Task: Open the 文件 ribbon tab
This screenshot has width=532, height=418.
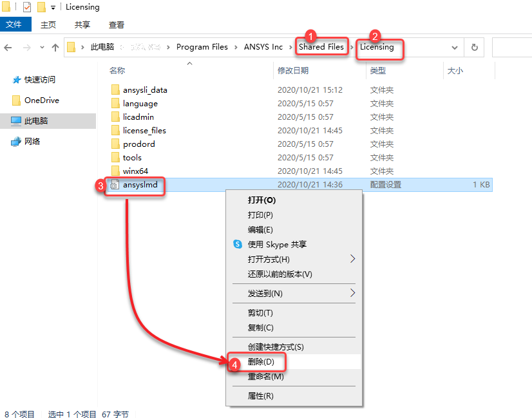Action: (14, 24)
